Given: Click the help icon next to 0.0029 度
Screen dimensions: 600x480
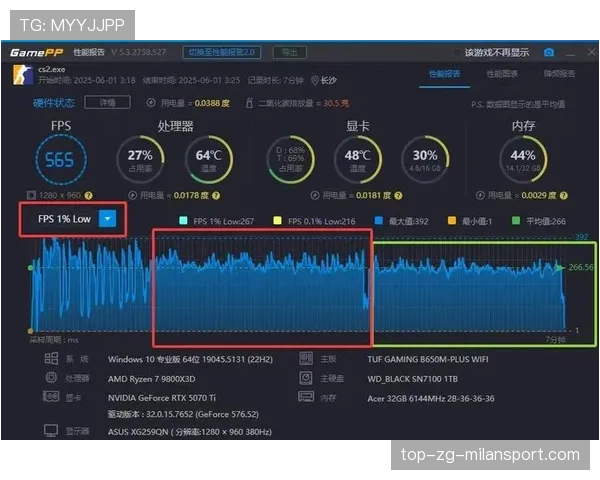Looking at the screenshot, I should pyautogui.click(x=564, y=196).
